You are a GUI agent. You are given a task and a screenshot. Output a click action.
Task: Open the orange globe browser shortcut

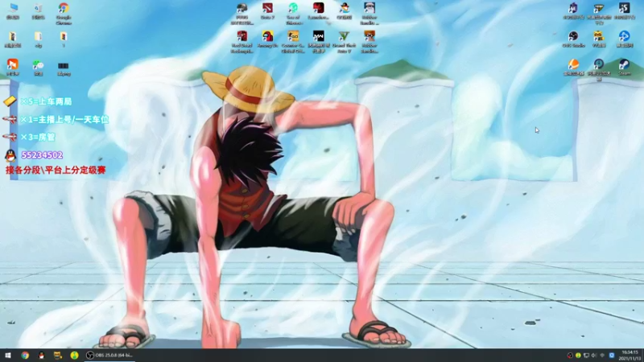coord(573,68)
